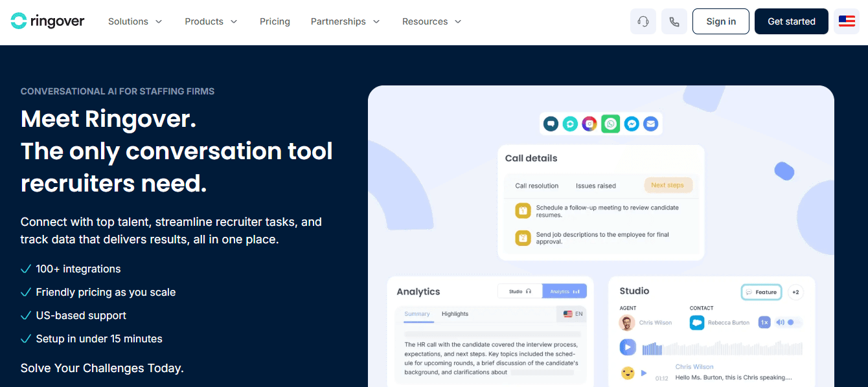
Task: Click the Sign in button
Action: tap(721, 21)
